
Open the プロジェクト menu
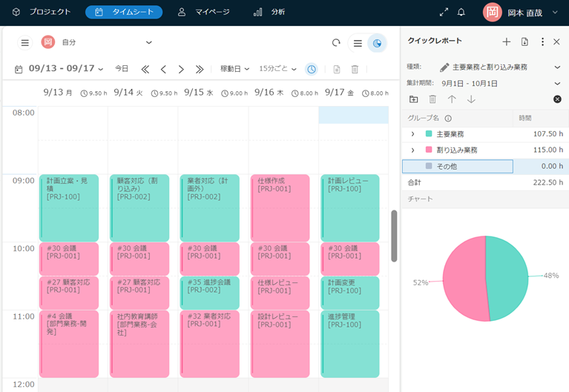click(42, 12)
